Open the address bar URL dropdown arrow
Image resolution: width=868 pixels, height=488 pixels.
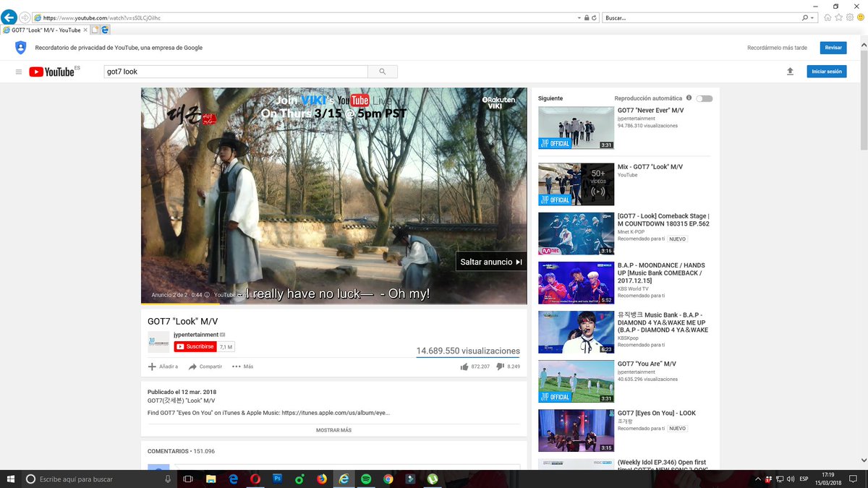579,17
